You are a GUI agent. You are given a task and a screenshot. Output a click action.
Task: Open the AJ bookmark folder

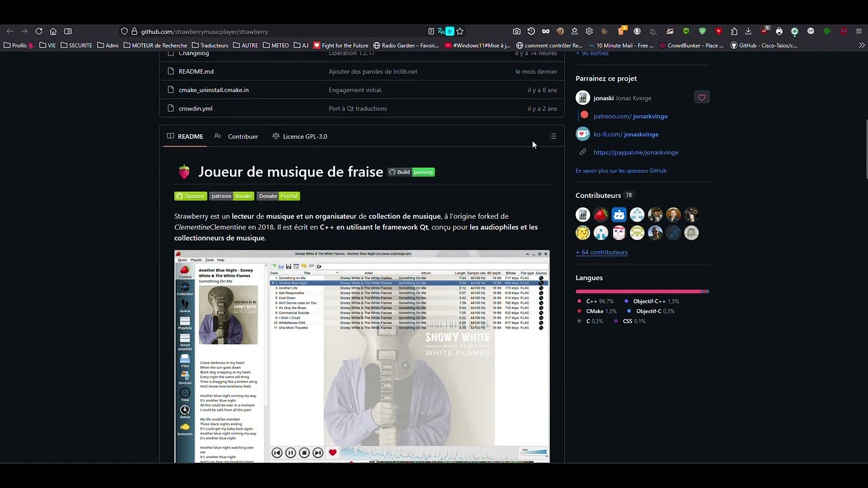[x=301, y=45]
